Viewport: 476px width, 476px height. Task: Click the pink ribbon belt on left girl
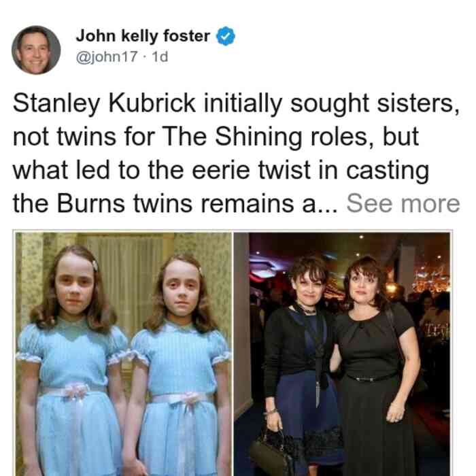(x=73, y=391)
